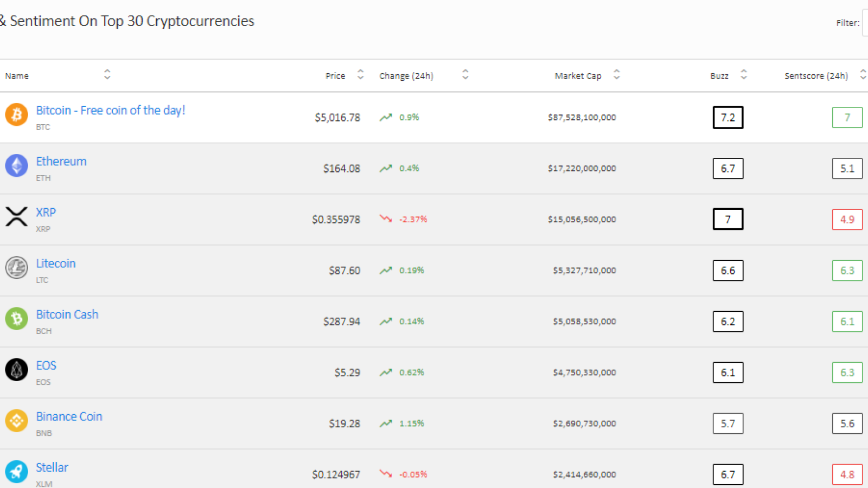Click Bitcoin market cap $87,528,100,000

(x=582, y=117)
